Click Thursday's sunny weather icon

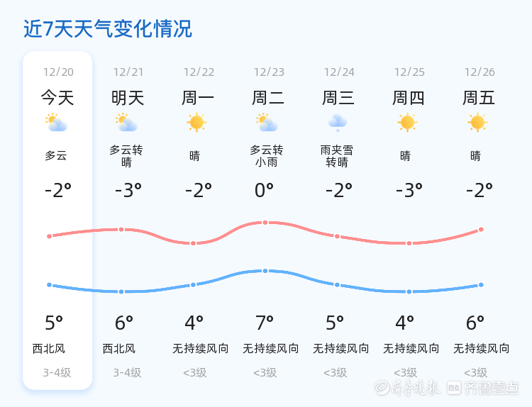[x=407, y=123]
